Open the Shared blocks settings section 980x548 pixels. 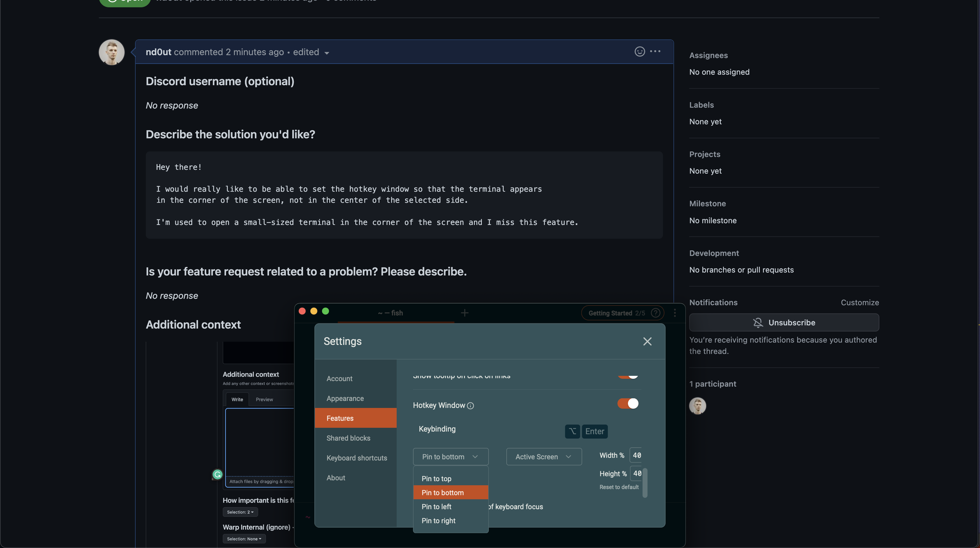(355, 438)
